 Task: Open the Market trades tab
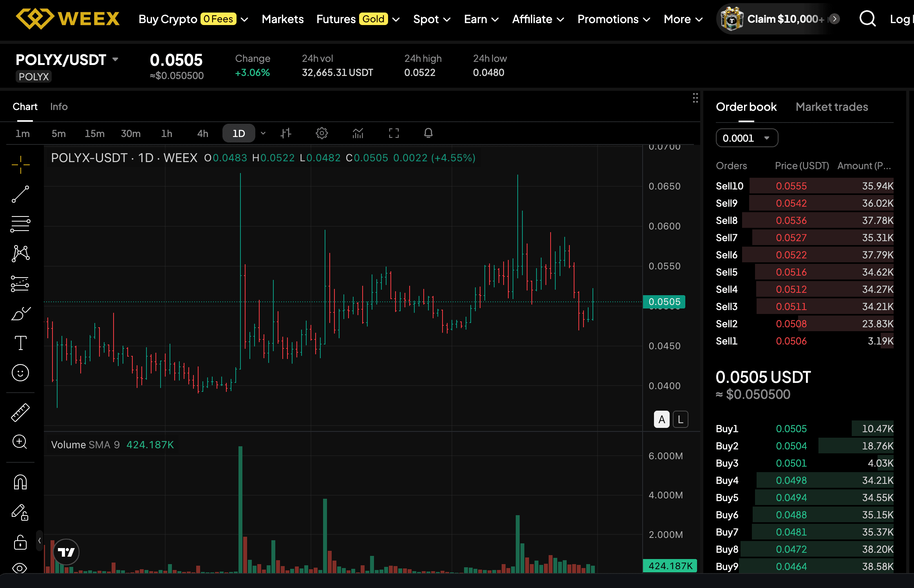832,107
